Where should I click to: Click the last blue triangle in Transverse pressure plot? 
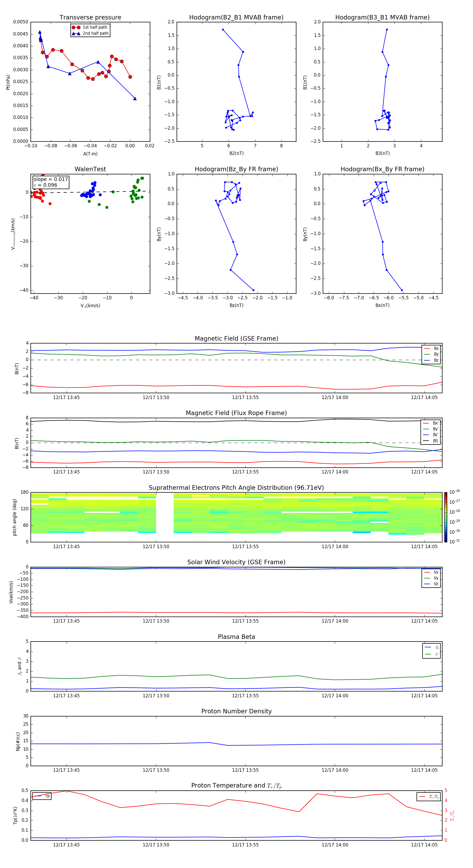click(135, 98)
